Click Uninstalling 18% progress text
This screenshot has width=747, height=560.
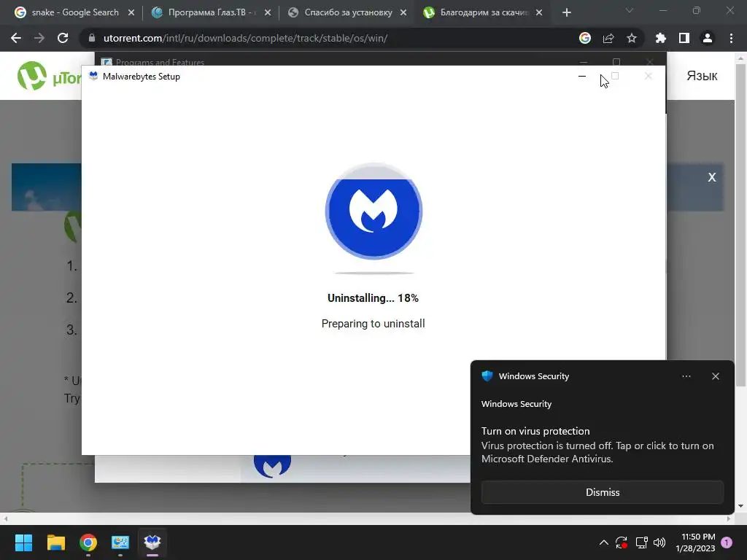[373, 298]
